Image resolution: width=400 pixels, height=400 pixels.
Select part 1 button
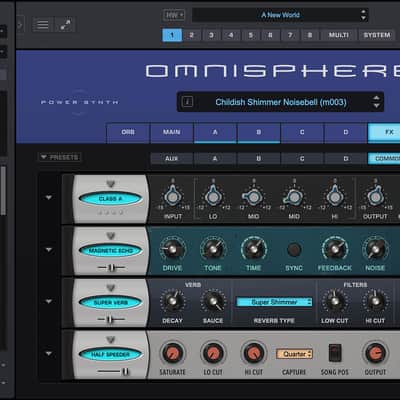(x=172, y=35)
